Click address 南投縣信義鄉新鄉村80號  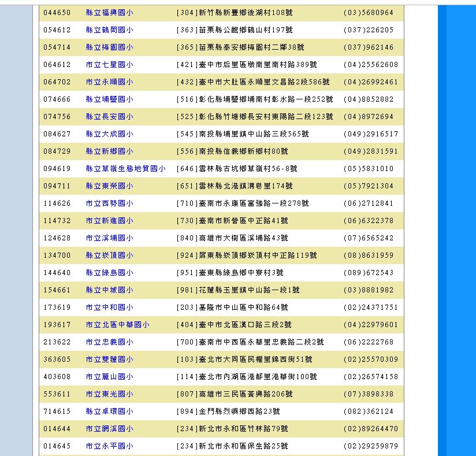point(243,151)
